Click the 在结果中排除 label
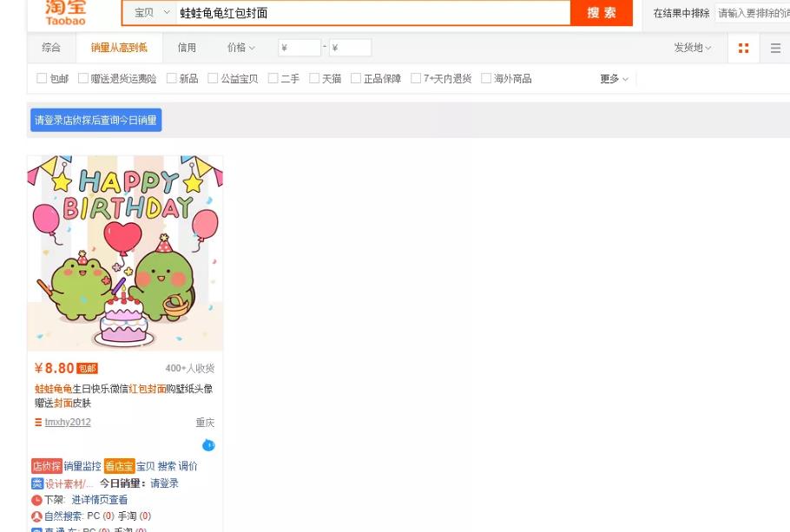 tap(681, 13)
